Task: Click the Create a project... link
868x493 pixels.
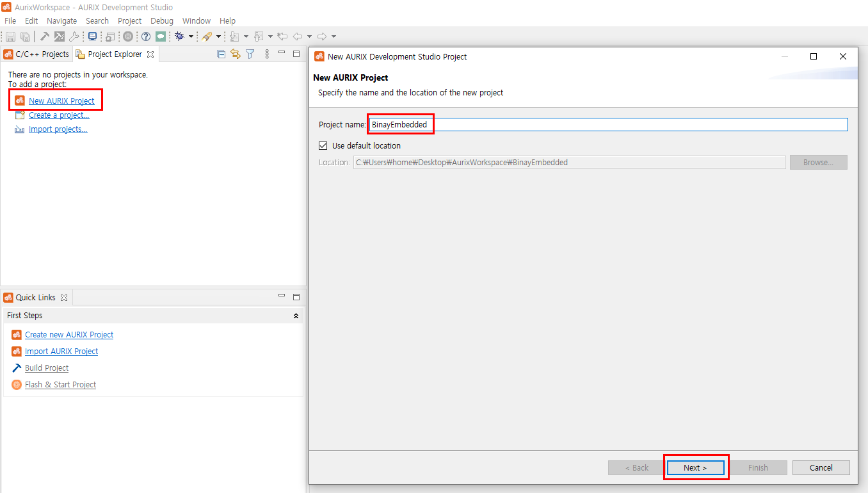Action: (x=59, y=115)
